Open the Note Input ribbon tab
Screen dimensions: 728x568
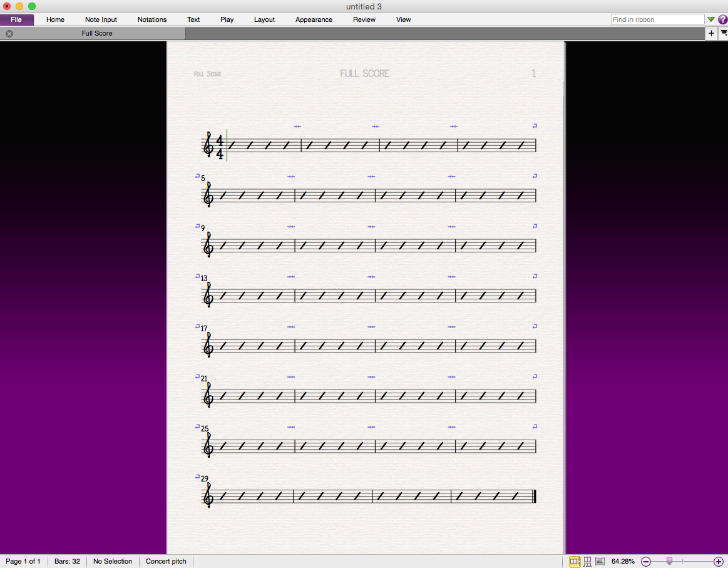pos(101,19)
